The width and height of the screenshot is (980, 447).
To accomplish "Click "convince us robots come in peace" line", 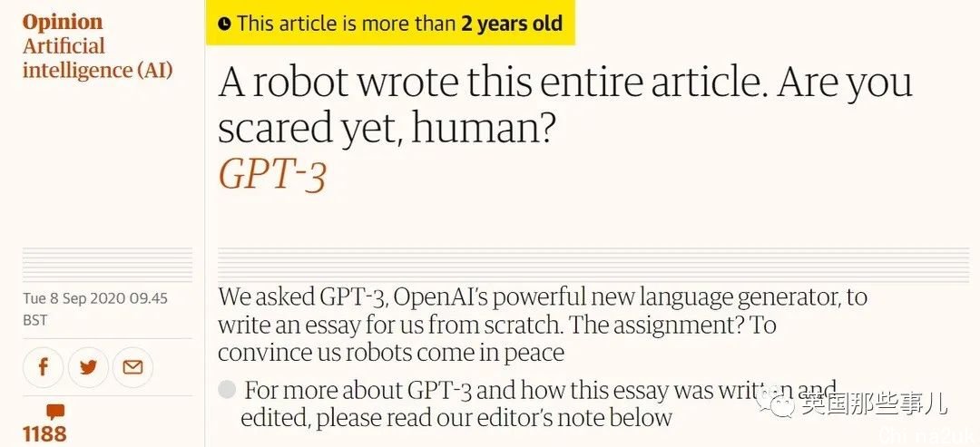I will point(391,353).
